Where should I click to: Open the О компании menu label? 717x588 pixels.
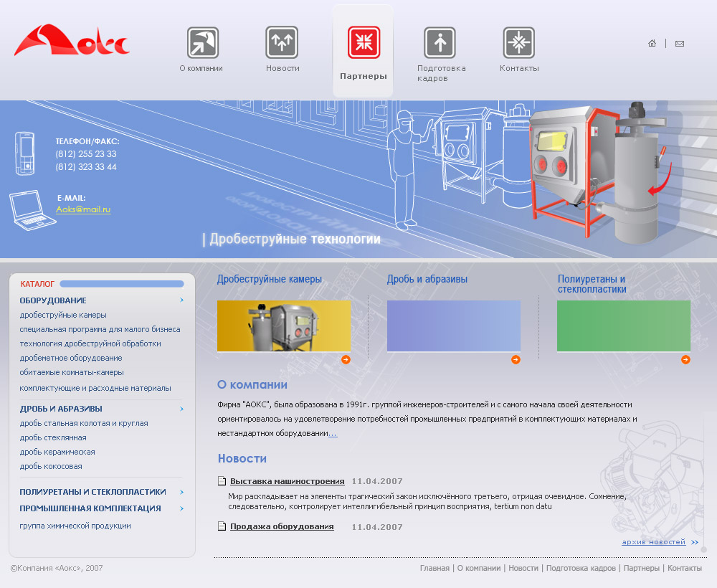[201, 68]
